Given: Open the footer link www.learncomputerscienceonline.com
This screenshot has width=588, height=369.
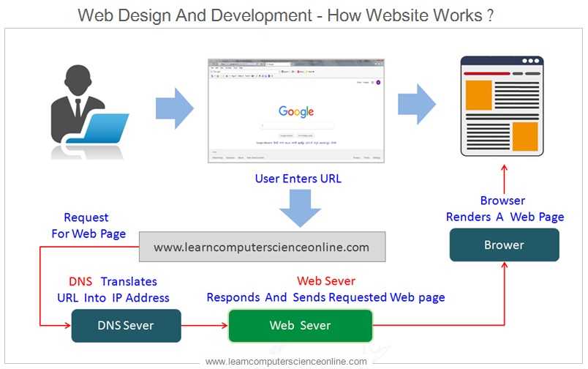Looking at the screenshot, I should coord(286,362).
